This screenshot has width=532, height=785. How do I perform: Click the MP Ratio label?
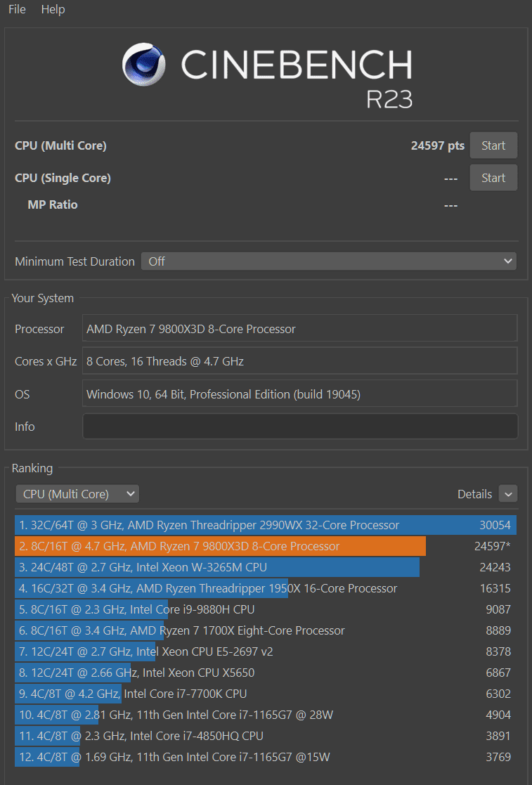click(53, 205)
